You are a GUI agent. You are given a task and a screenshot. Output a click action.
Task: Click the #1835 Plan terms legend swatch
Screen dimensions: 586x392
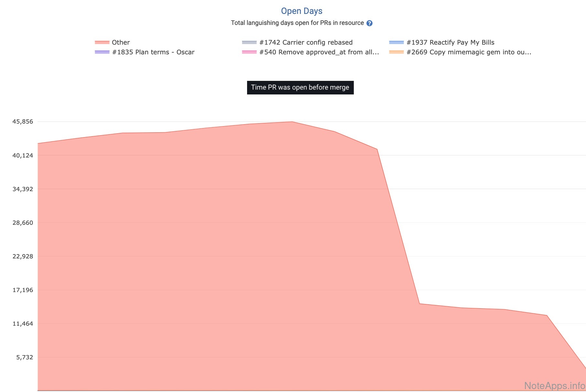(x=102, y=52)
